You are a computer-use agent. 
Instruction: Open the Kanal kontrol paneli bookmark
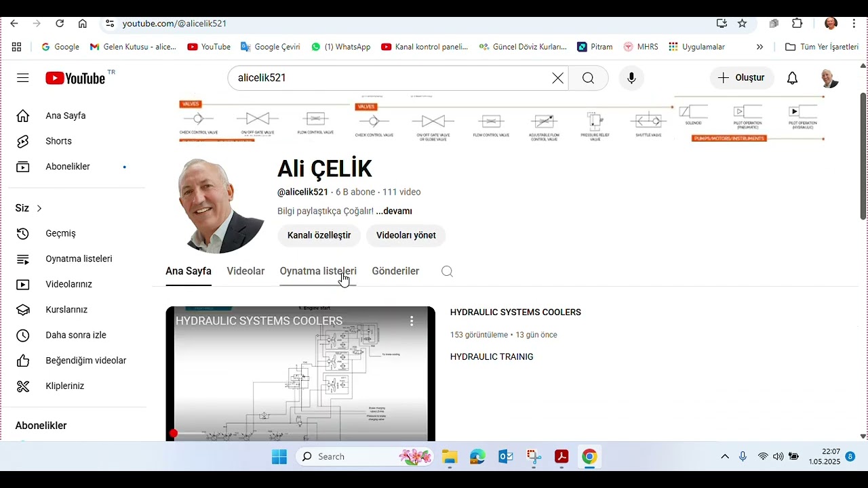(x=425, y=47)
